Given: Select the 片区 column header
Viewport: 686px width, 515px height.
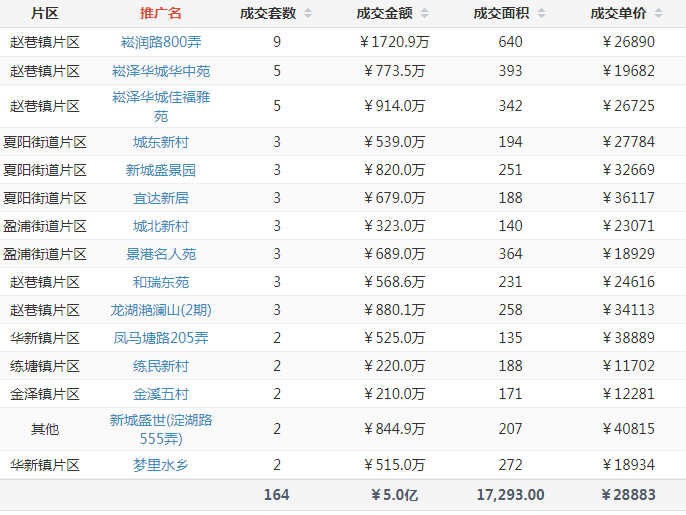Looking at the screenshot, I should 45,13.
